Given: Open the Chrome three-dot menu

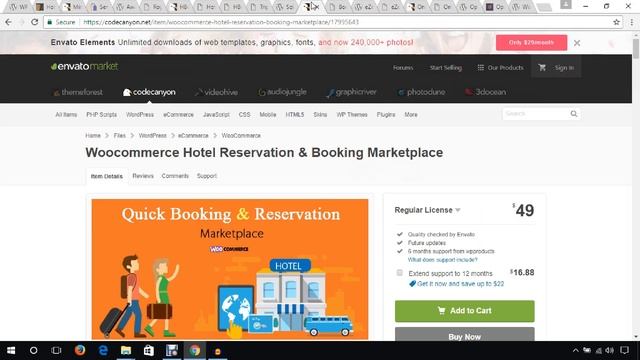Looking at the screenshot, I should click(x=631, y=22).
